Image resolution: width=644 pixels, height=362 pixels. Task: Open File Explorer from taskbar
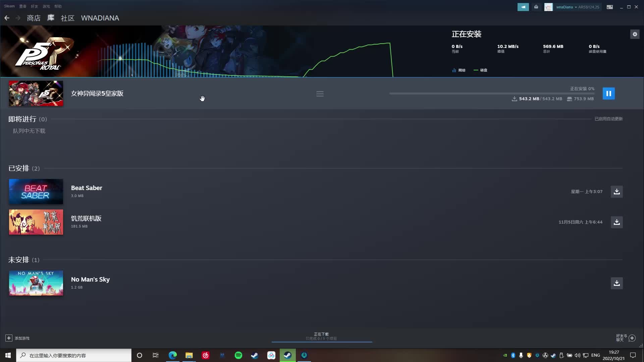click(189, 355)
